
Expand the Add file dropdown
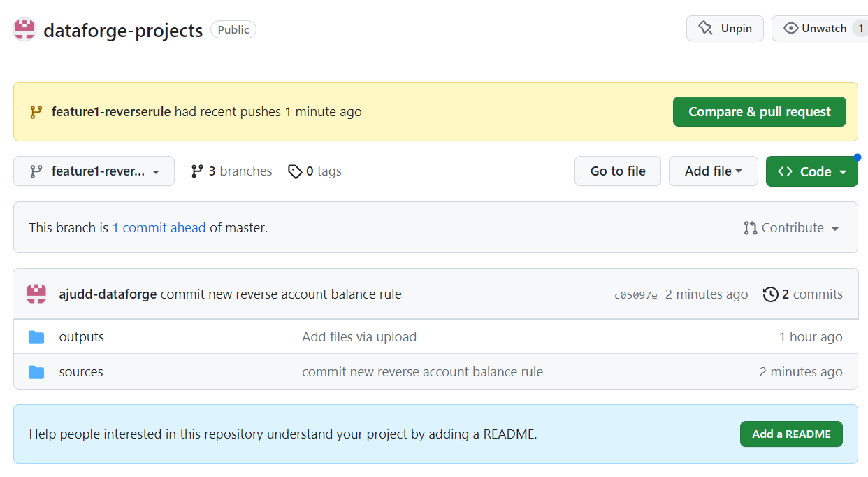714,171
